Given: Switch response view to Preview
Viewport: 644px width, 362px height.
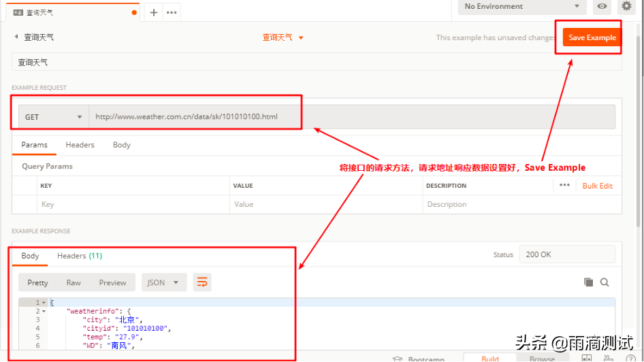Looking at the screenshot, I should coord(112,283).
